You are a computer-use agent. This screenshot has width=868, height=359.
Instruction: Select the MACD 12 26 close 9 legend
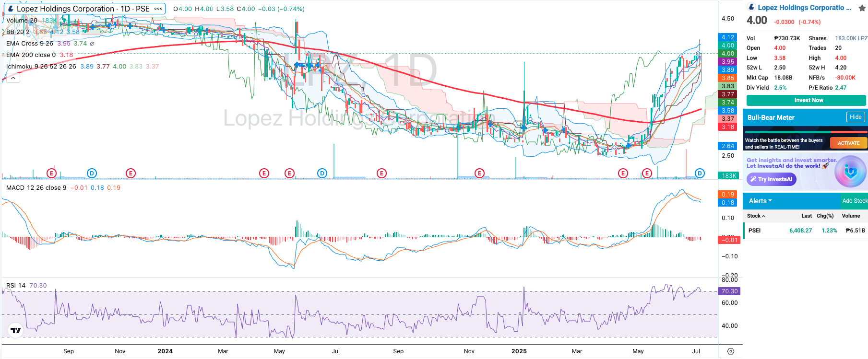36,188
